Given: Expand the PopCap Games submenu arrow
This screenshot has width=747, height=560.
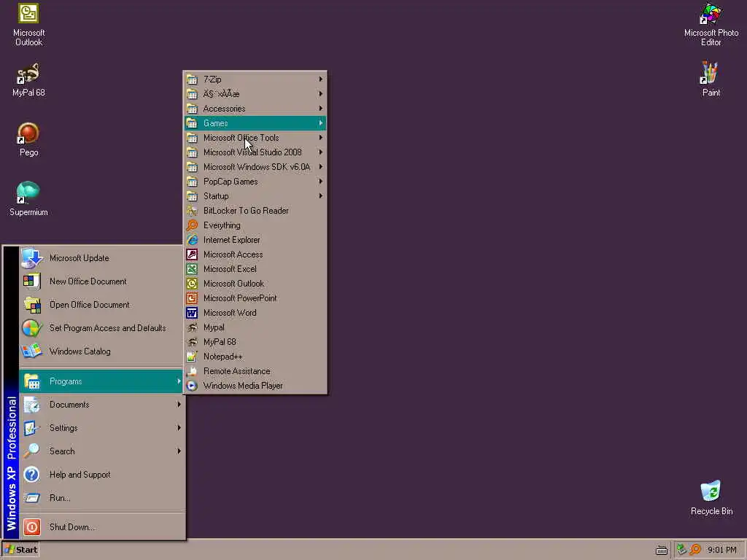Looking at the screenshot, I should click(321, 182).
